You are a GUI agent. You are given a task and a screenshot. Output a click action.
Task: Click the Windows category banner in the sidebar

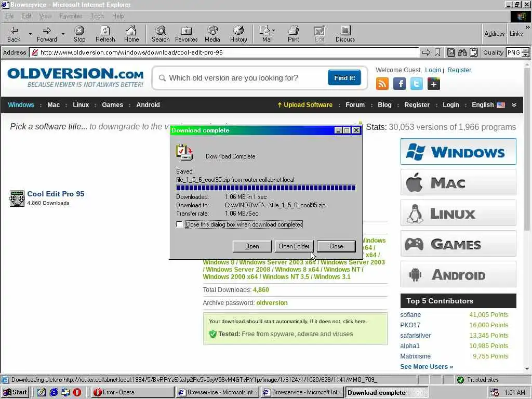coord(458,151)
